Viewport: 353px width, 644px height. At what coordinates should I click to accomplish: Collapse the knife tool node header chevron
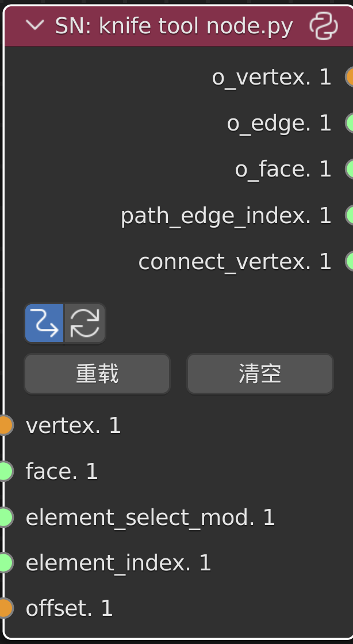pyautogui.click(x=35, y=26)
